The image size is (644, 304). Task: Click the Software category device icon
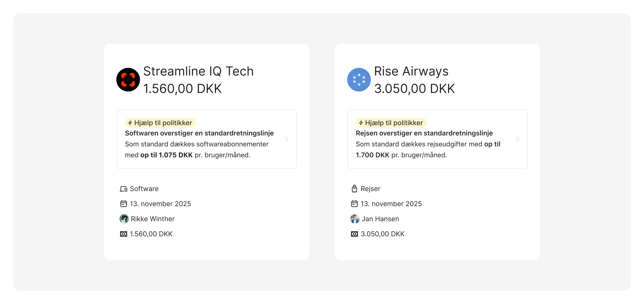tap(123, 189)
